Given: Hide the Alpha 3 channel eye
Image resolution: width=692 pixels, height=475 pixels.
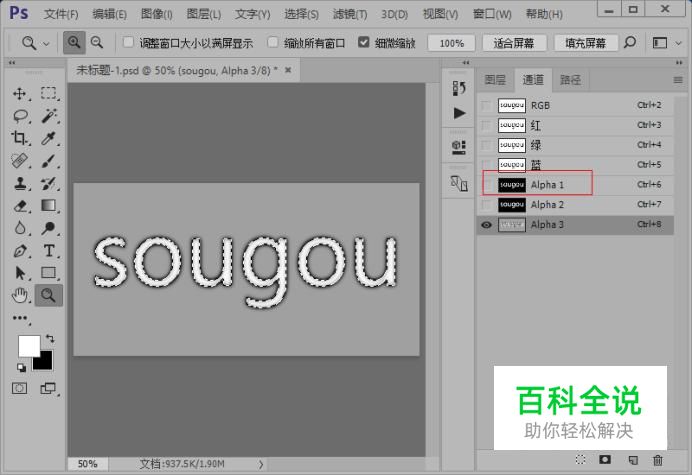Looking at the screenshot, I should 486,225.
